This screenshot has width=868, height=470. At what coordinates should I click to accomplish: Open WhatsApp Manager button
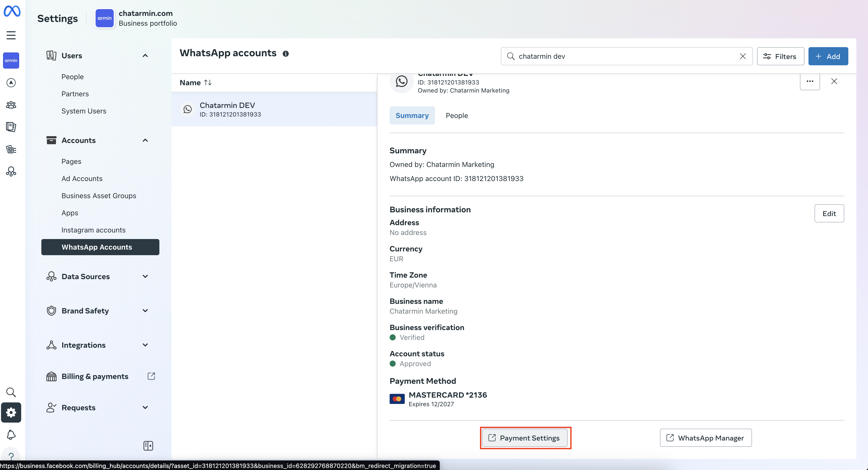point(706,438)
